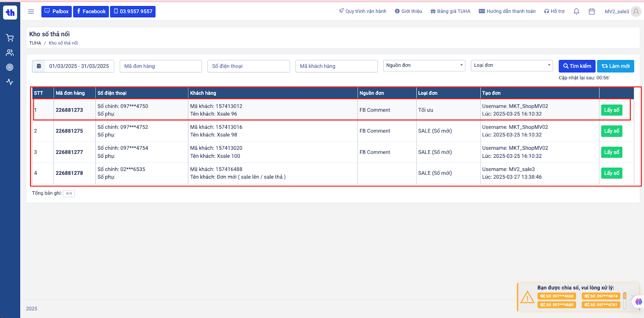Image resolution: width=644 pixels, height=318 pixels.
Task: Click the calendar icon in date filter
Action: 39,66
